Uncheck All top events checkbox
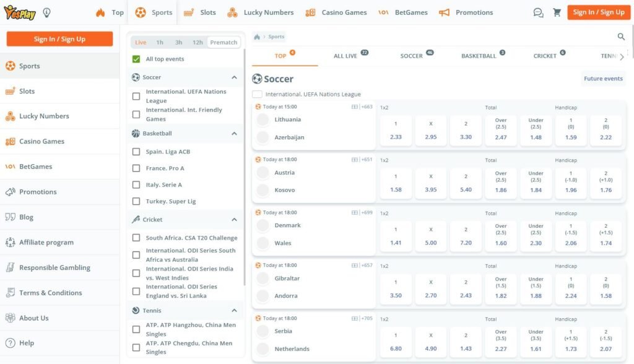This screenshot has width=634, height=364. point(136,59)
